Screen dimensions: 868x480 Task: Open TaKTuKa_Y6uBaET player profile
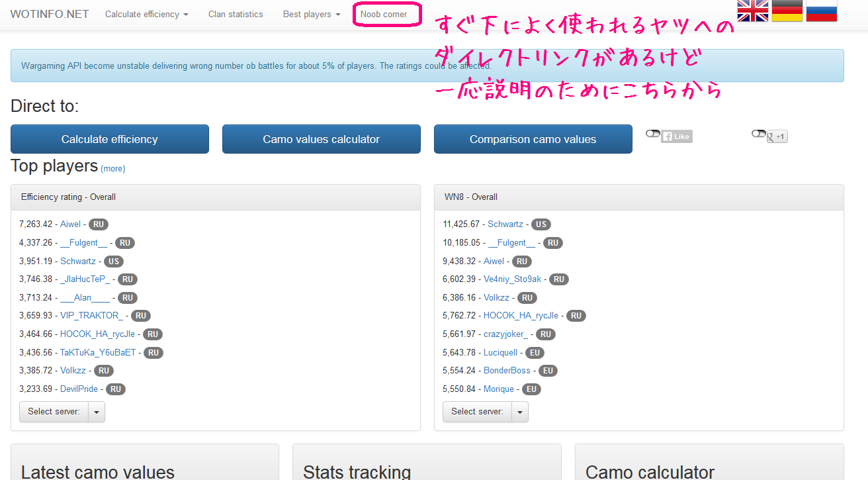coord(98,353)
